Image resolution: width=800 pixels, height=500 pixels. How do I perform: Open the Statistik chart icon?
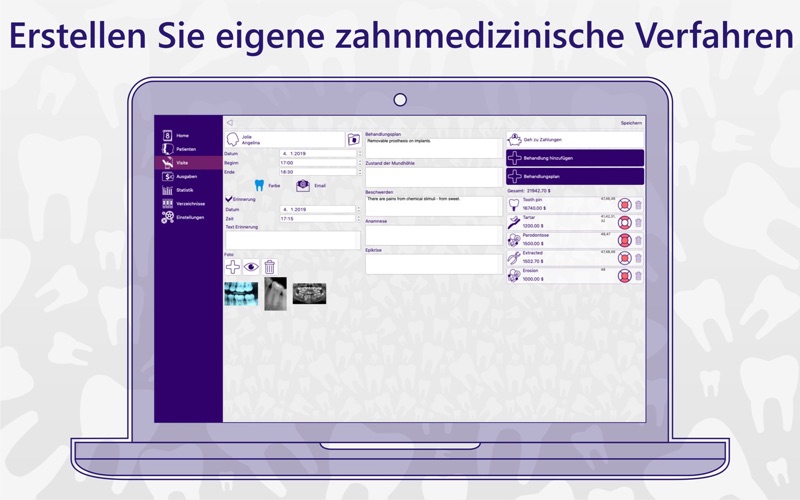167,190
